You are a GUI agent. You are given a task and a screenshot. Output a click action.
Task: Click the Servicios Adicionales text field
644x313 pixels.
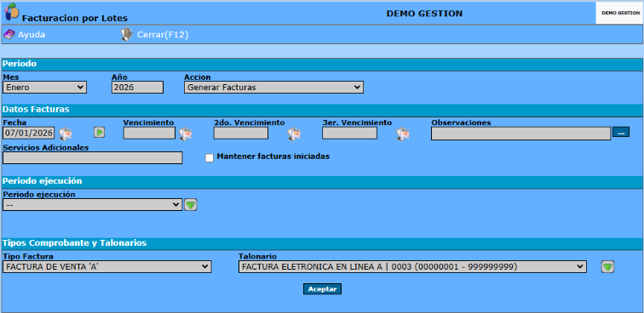tap(92, 158)
